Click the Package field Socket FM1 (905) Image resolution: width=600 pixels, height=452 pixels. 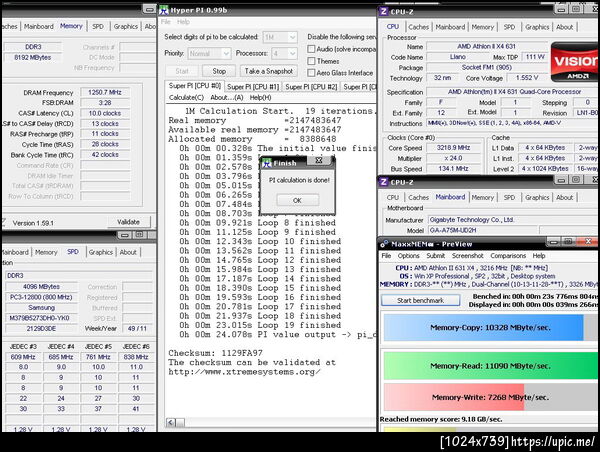(486, 67)
